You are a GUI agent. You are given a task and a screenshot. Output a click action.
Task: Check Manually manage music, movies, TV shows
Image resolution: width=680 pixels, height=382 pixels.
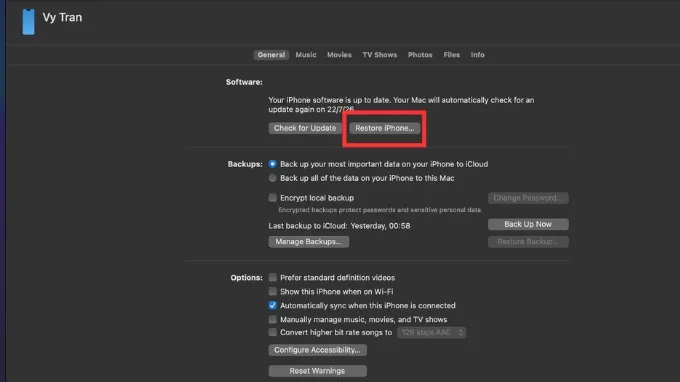pyautogui.click(x=272, y=319)
